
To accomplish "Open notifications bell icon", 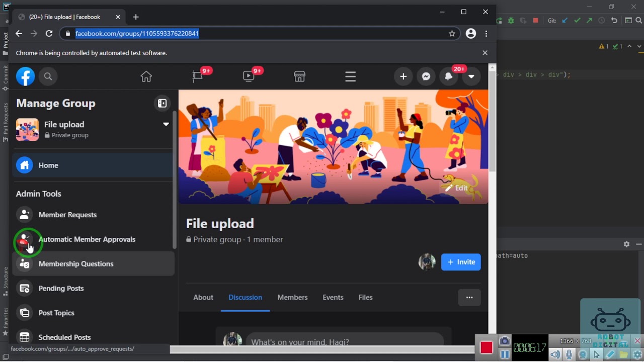I will point(448,76).
